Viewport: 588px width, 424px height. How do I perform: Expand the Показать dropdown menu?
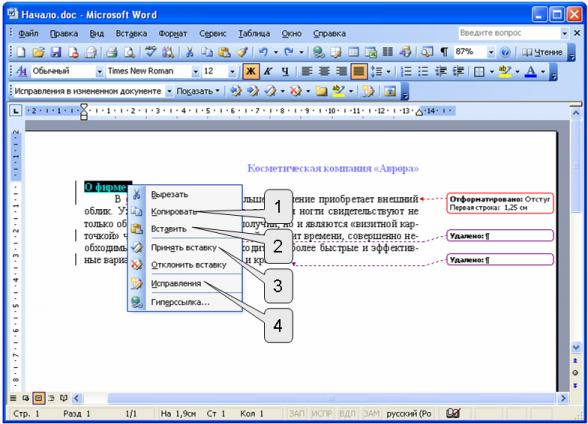click(x=198, y=91)
